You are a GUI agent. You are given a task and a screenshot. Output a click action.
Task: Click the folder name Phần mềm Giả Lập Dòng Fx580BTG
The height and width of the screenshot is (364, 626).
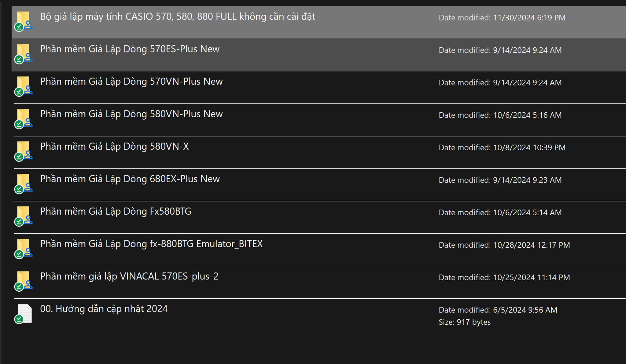coord(116,211)
